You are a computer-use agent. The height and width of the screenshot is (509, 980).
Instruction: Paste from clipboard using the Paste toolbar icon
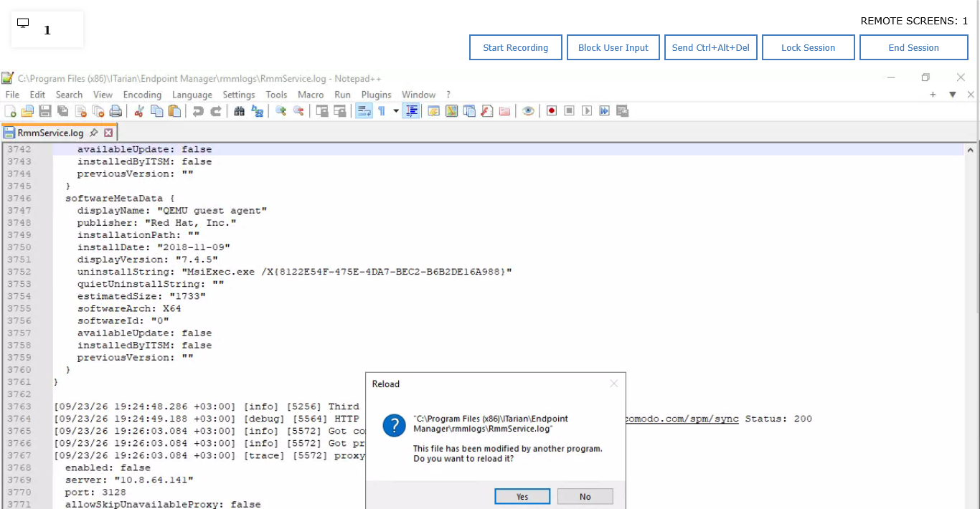click(x=174, y=111)
